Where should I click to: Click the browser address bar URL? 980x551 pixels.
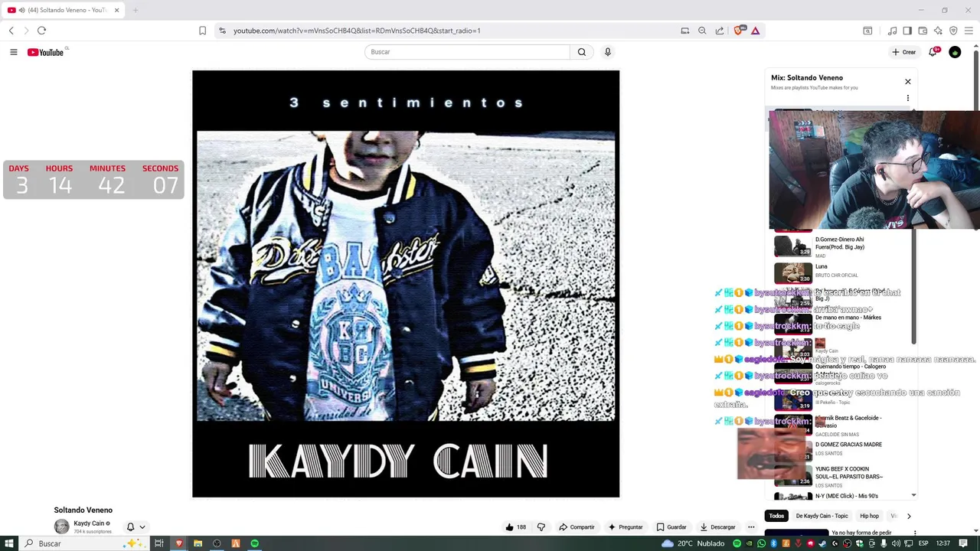click(357, 31)
